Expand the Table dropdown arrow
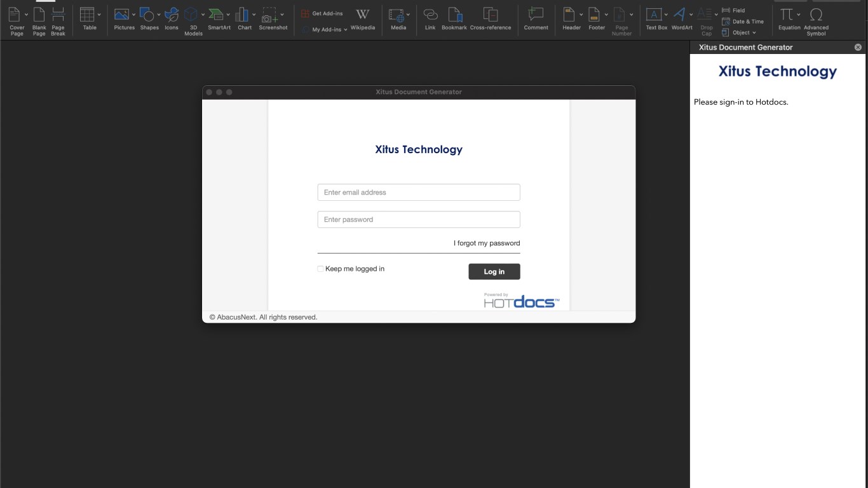Screen dimensions: 868x488 point(99,14)
